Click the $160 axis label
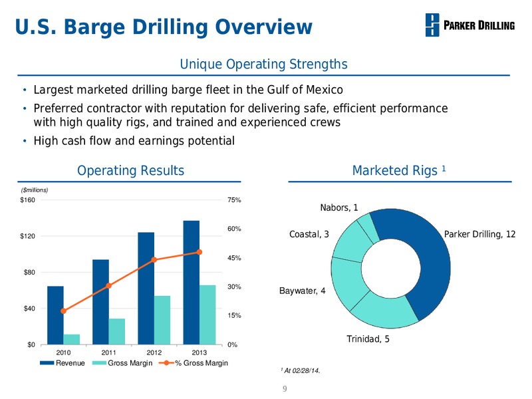Viewport: 532px width, 399px height. [x=27, y=200]
